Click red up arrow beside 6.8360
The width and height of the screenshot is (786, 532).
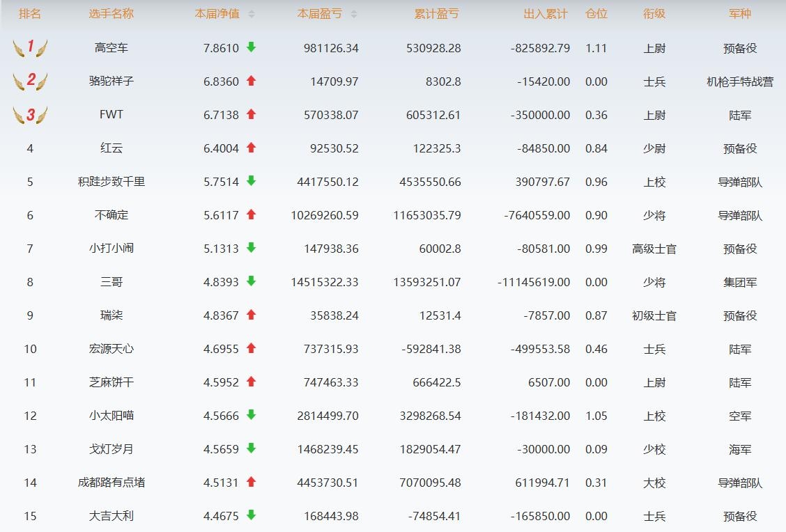pyautogui.click(x=252, y=81)
